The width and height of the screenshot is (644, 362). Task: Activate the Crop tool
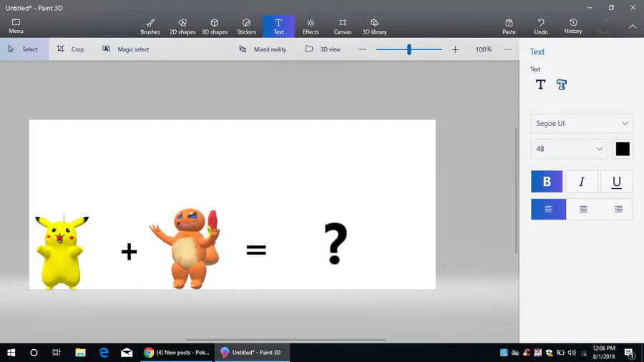[x=70, y=49]
